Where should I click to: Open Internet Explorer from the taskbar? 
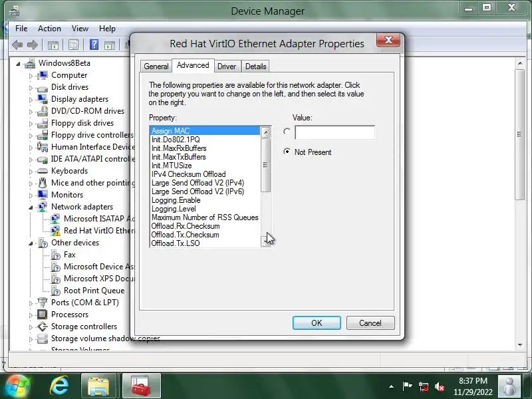tap(59, 386)
